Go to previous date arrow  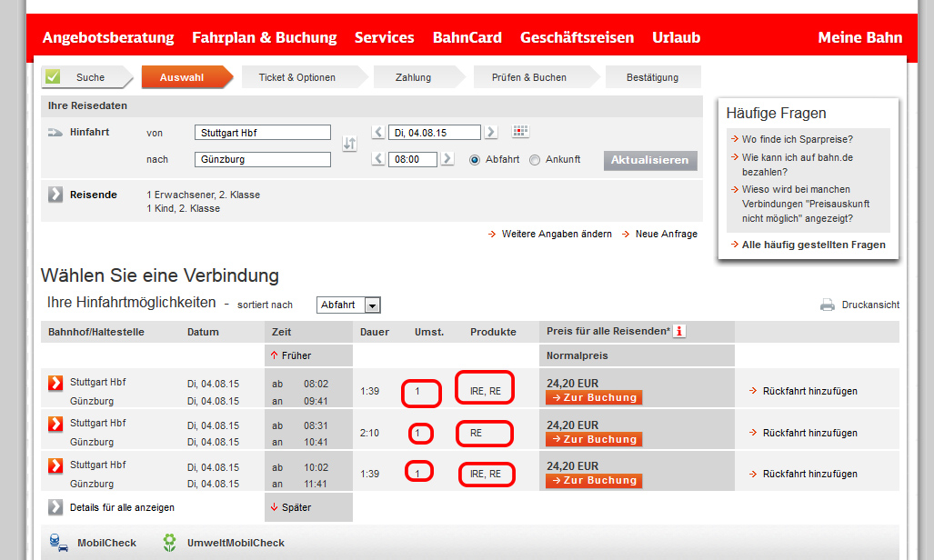pyautogui.click(x=378, y=132)
